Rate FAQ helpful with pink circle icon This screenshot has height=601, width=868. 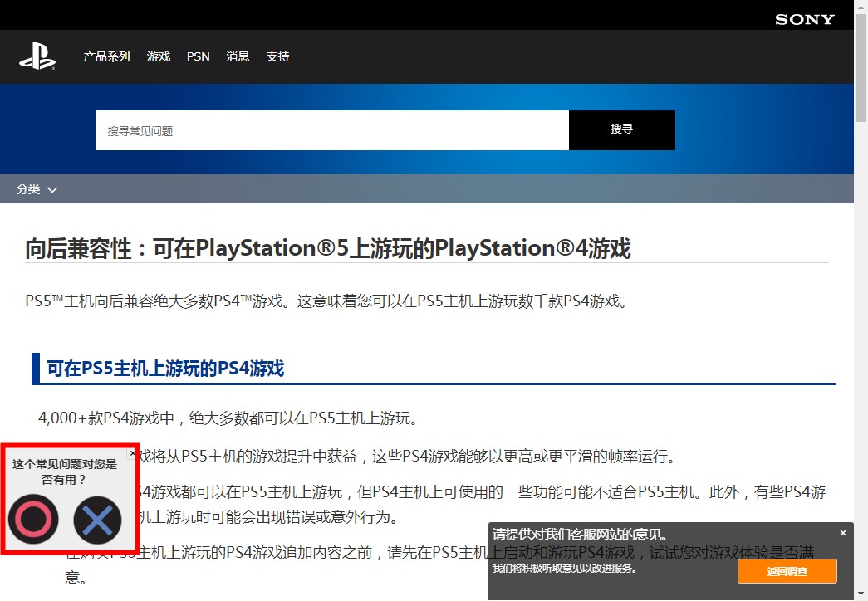[33, 519]
